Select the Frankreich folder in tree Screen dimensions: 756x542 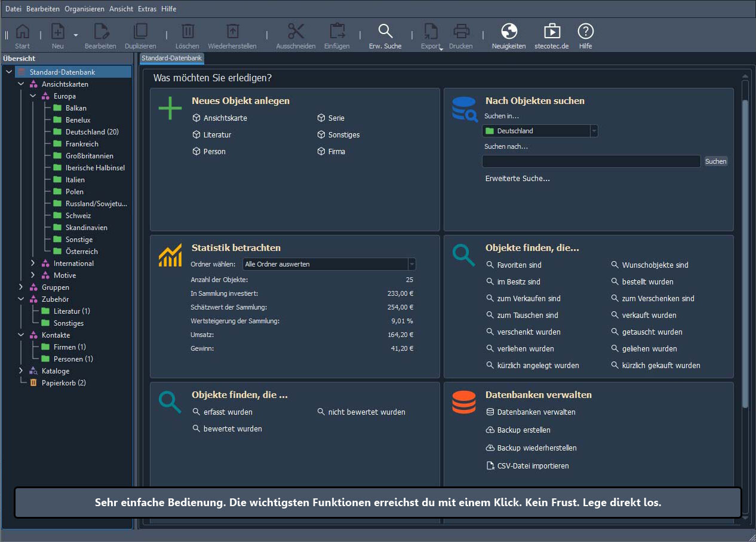coord(76,144)
